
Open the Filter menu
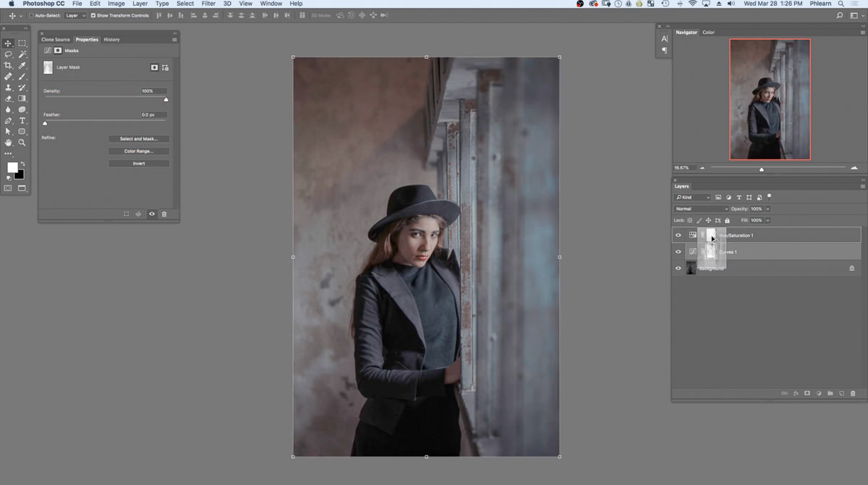(x=208, y=4)
